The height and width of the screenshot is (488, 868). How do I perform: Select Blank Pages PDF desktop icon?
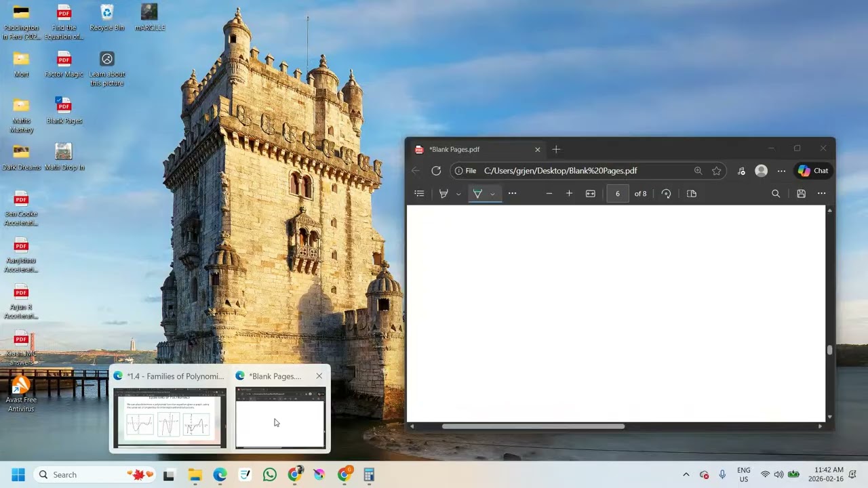coord(64,110)
